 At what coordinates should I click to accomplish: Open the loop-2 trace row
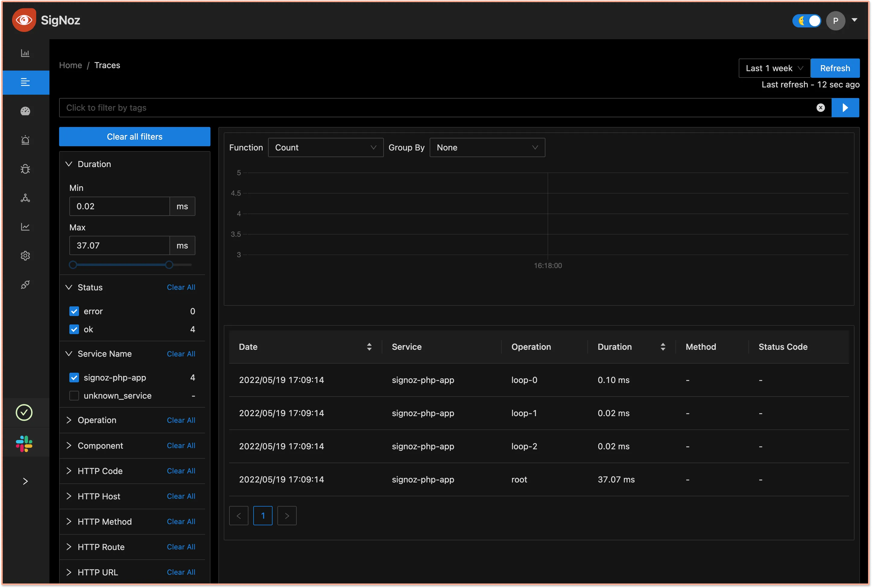pyautogui.click(x=539, y=446)
